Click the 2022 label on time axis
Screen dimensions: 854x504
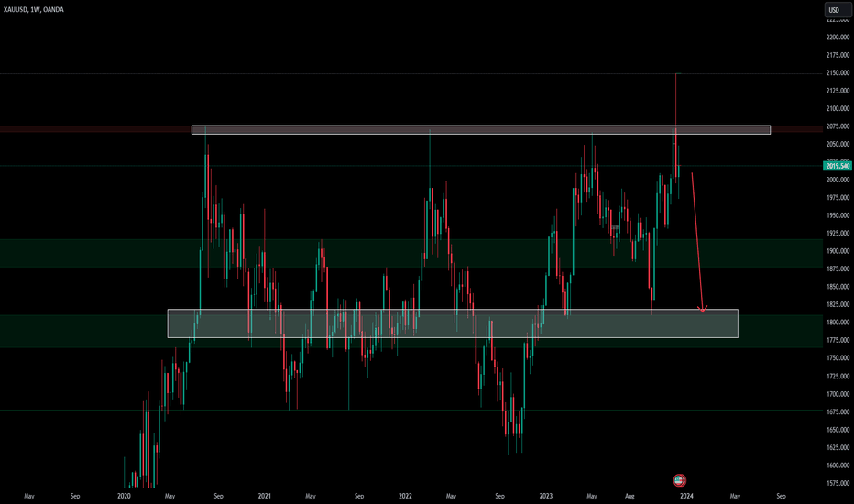pyautogui.click(x=405, y=496)
